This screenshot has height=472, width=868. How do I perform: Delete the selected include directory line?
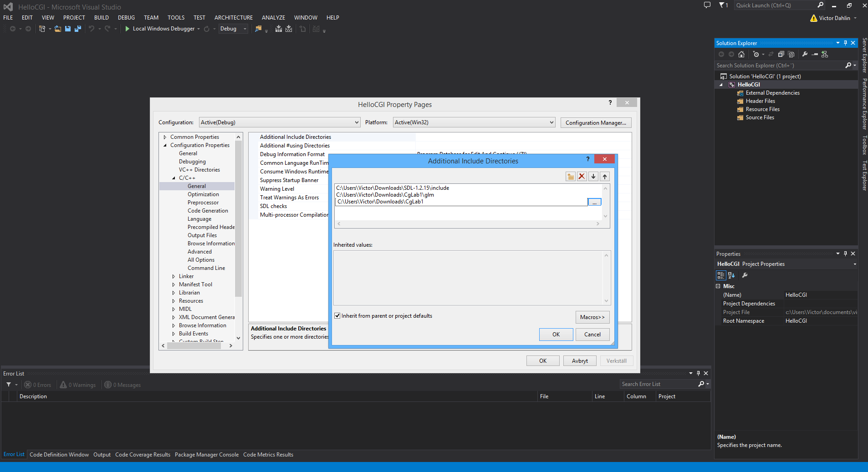pyautogui.click(x=582, y=177)
